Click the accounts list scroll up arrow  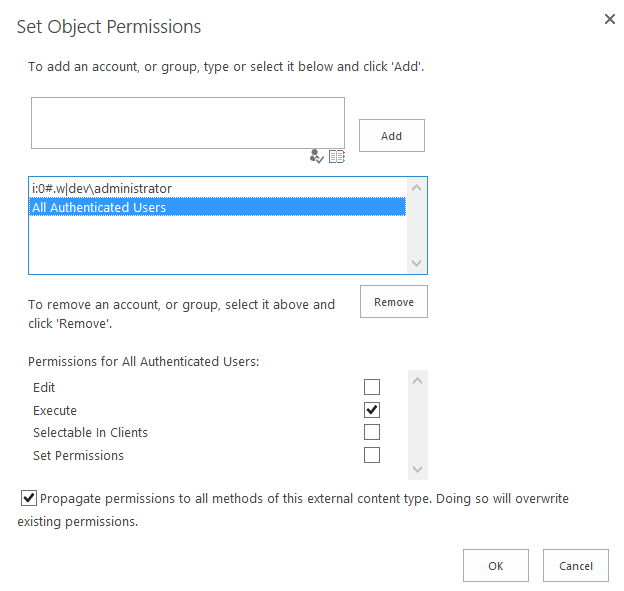416,187
